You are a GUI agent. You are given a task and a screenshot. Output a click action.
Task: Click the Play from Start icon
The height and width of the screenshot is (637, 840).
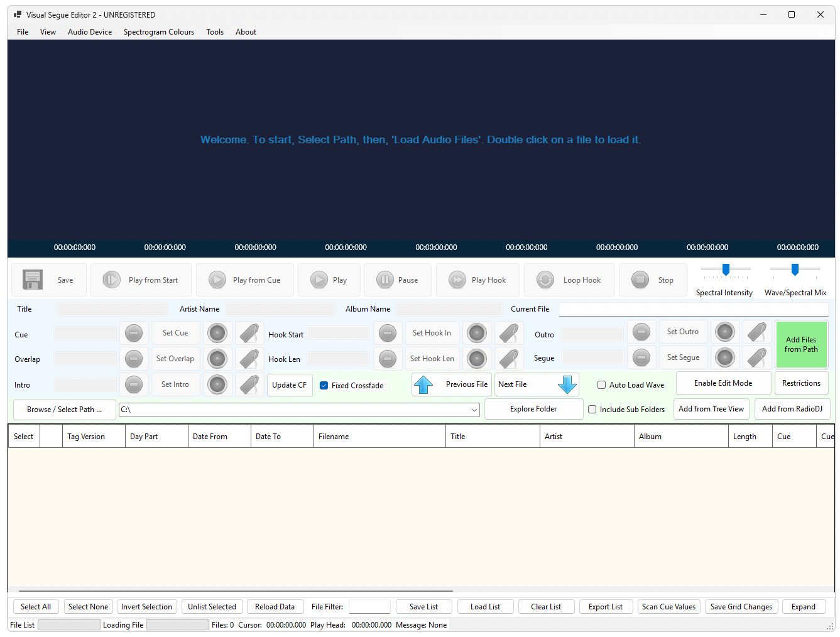pyautogui.click(x=111, y=280)
